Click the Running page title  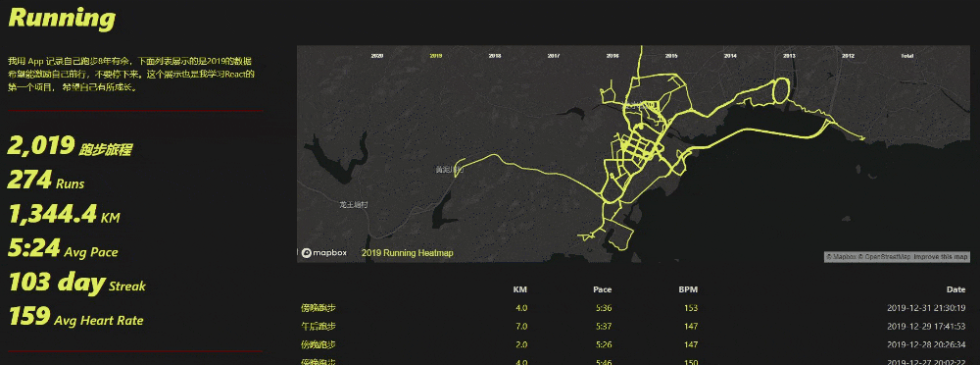click(61, 18)
